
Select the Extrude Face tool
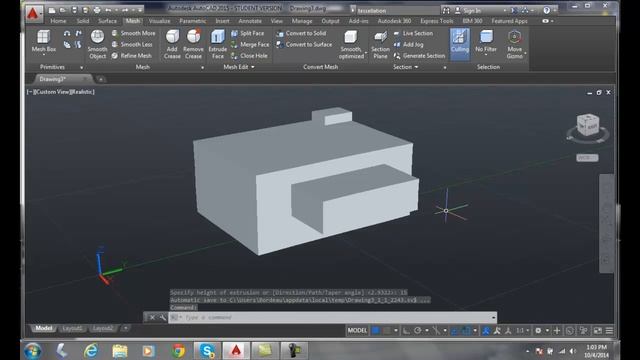(218, 44)
